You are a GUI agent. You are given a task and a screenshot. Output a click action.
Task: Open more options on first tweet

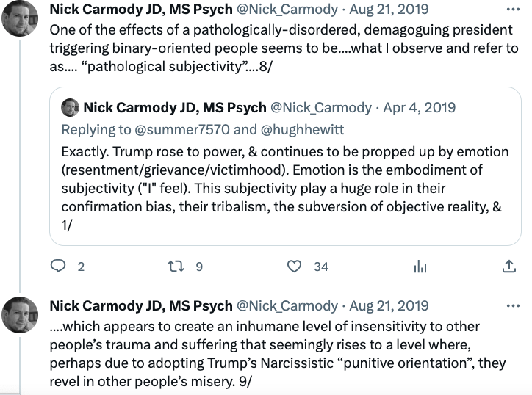[511, 11]
